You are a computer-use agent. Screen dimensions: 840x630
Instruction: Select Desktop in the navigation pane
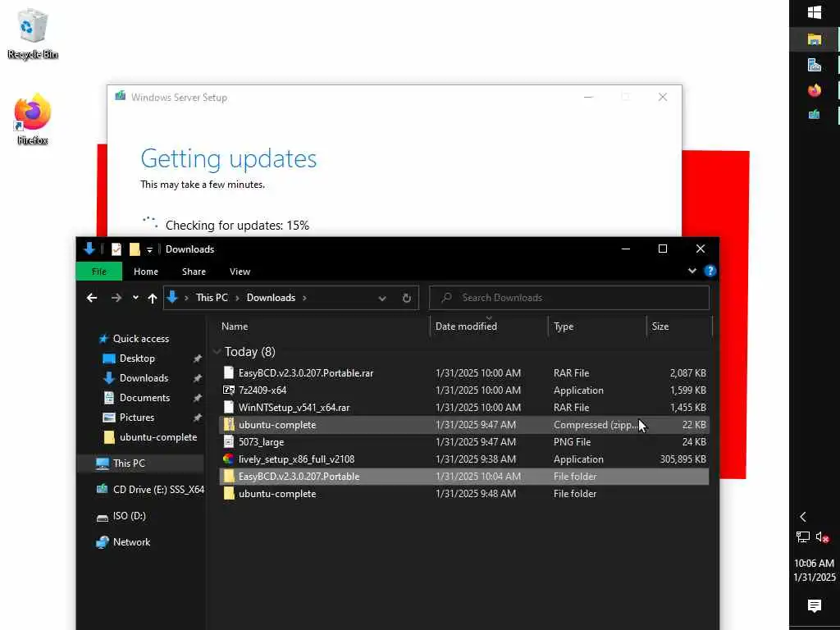(x=137, y=358)
